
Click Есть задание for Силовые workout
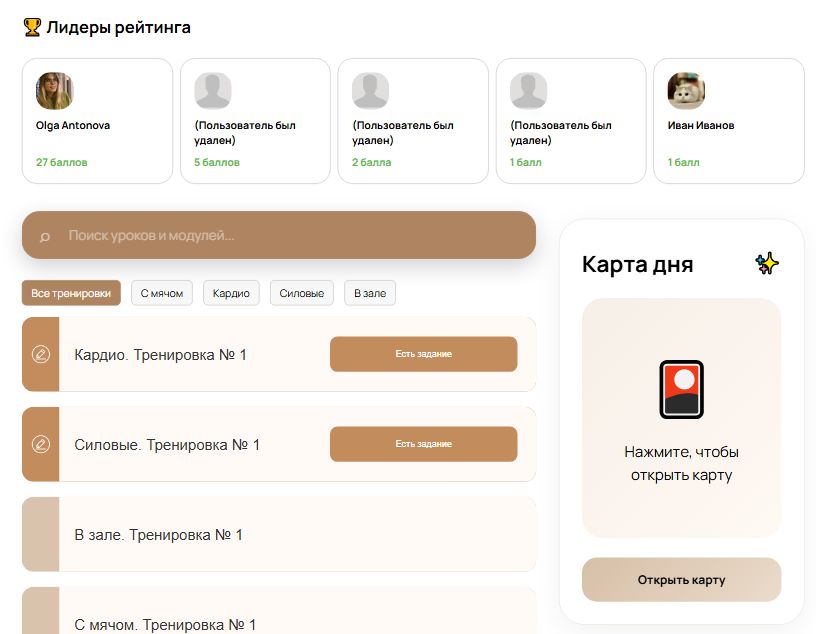coord(424,444)
